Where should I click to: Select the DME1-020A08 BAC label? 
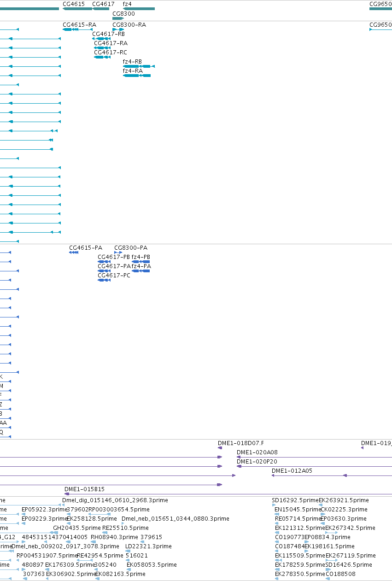coord(257,452)
